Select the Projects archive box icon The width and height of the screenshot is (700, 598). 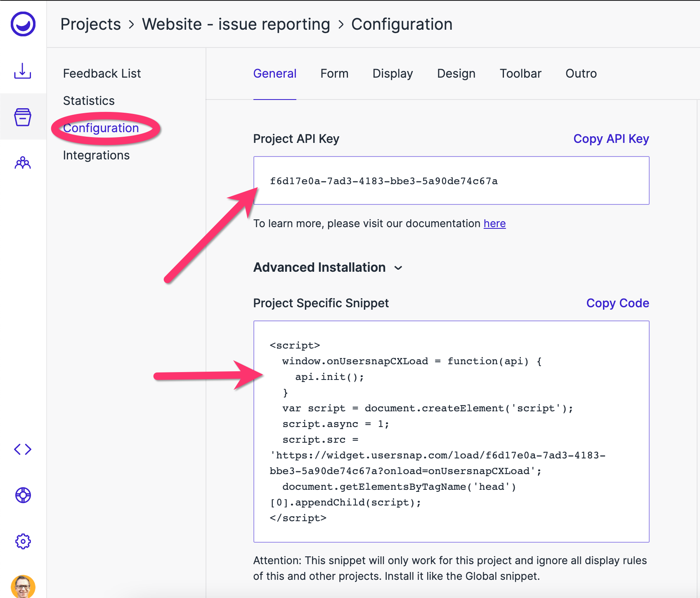[23, 117]
